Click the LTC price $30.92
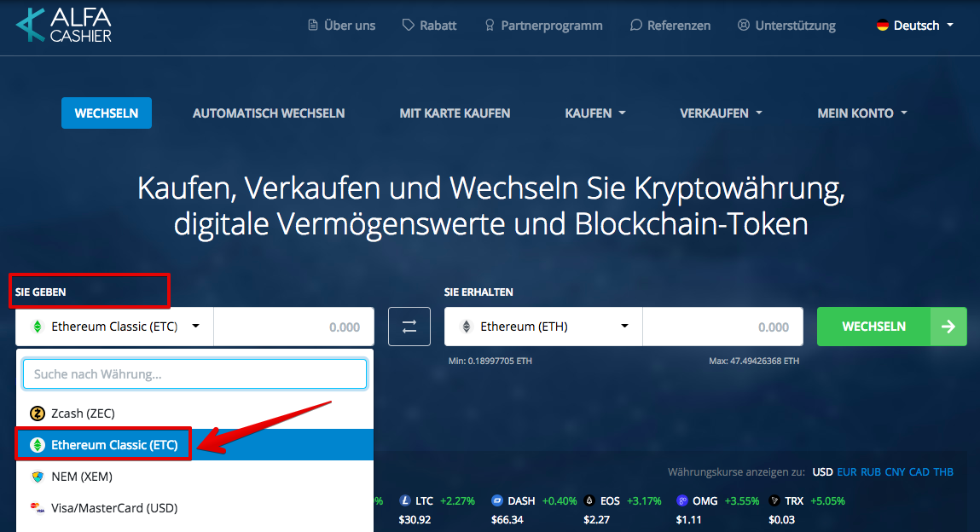Viewport: 980px width, 532px height. 415,519
